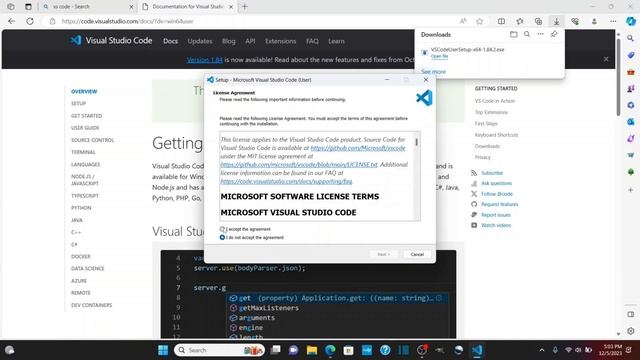Open Extensions in the site navigation

pos(280,41)
